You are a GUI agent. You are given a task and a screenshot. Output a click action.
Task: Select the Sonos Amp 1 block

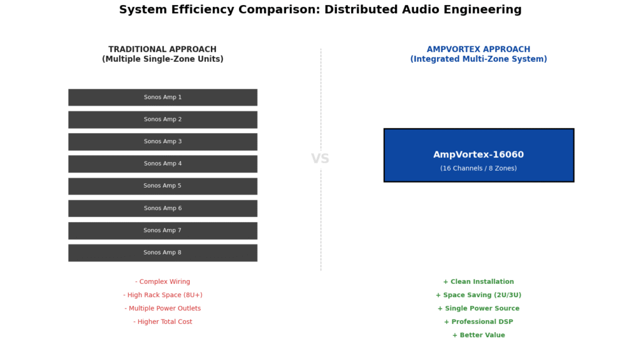(x=162, y=97)
